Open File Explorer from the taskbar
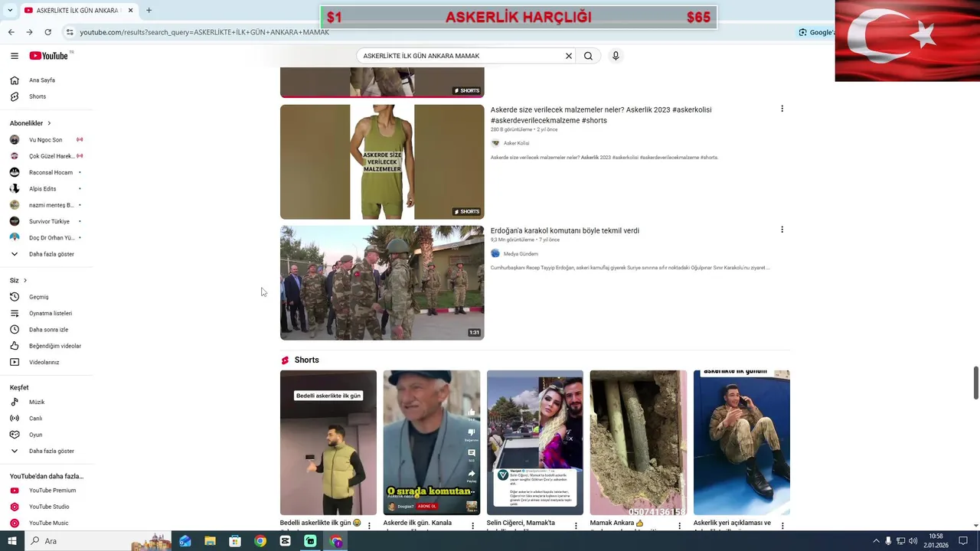 click(210, 541)
